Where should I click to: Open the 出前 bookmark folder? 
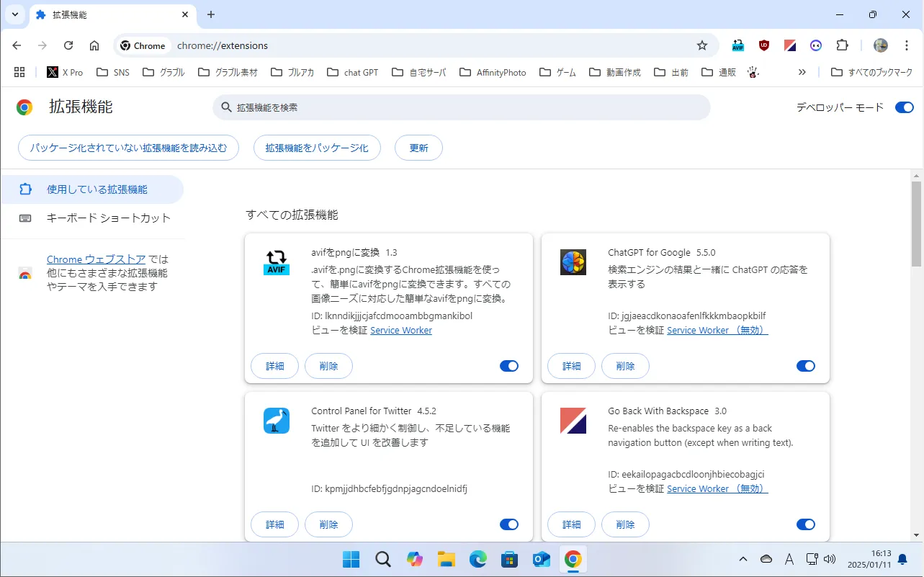click(x=671, y=72)
